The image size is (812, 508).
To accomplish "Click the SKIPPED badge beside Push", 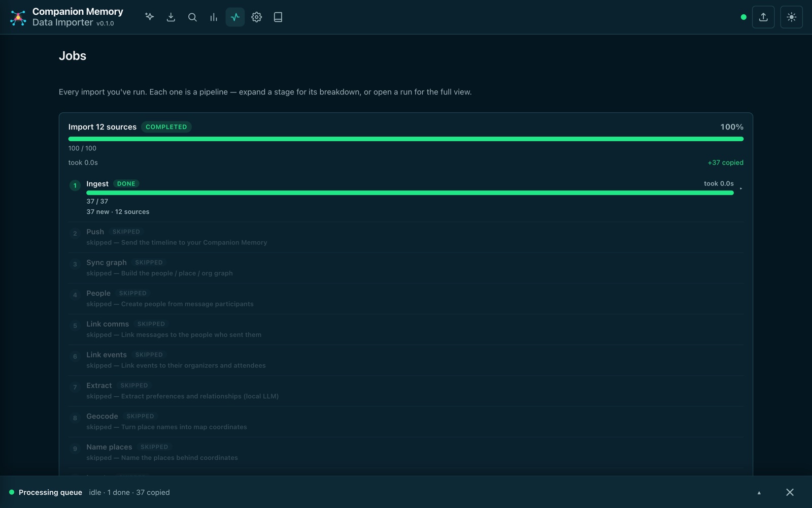I will pyautogui.click(x=126, y=232).
